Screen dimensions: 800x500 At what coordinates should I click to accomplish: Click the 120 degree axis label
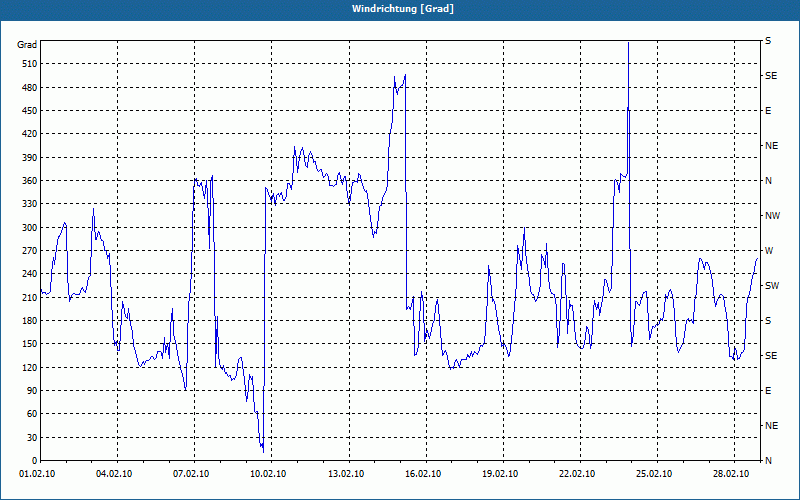tap(30, 367)
